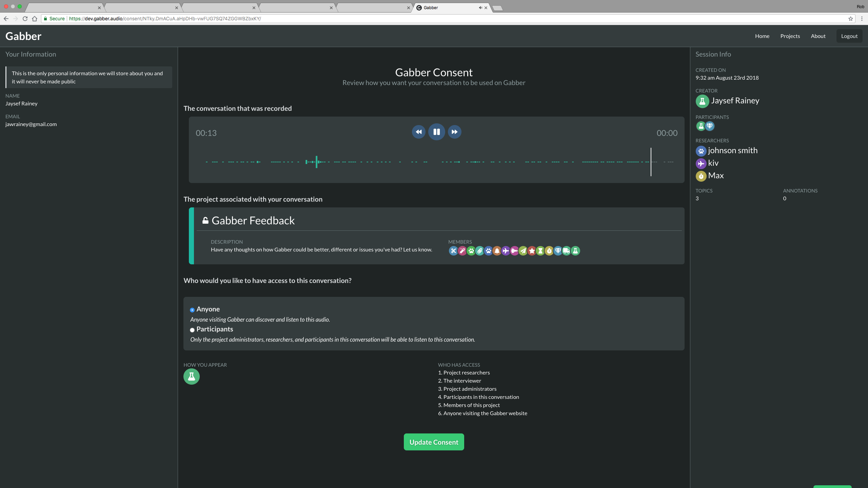Open the About nav link
This screenshot has width=868, height=488.
click(818, 36)
